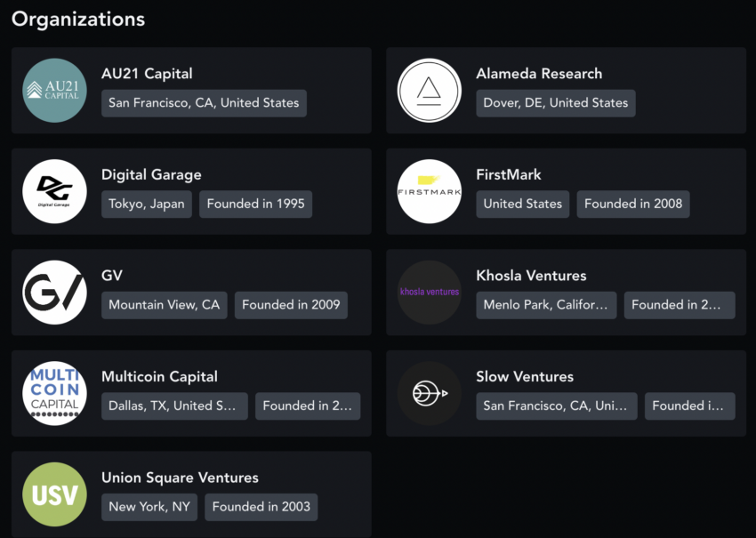Open the GV logo icon
Screen dimensions: 756x538
click(x=54, y=292)
